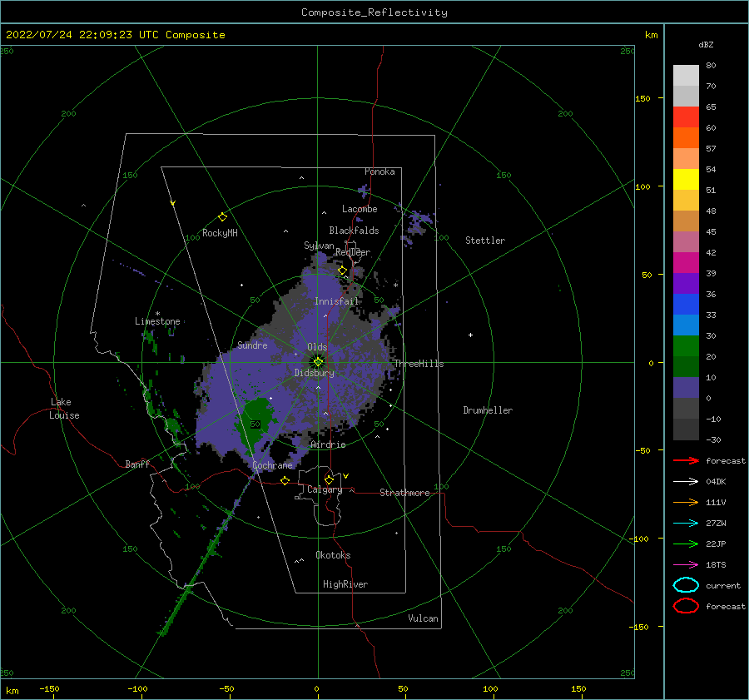Click the Blackfalds label
749x700 pixels.
coord(354,231)
